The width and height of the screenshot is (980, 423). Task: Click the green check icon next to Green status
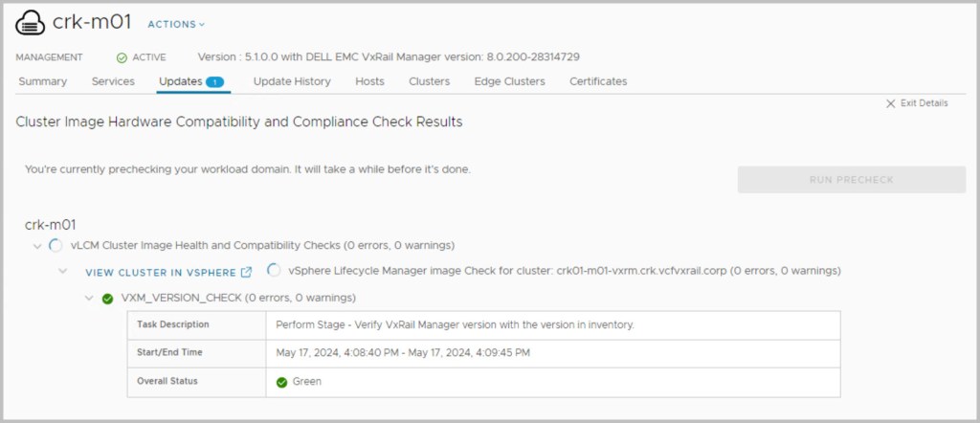click(x=282, y=383)
